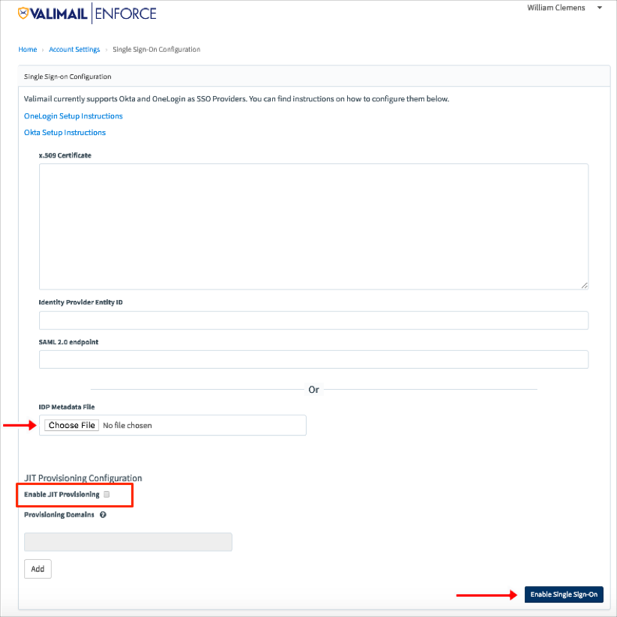
Task: Go to Home in the breadcrumb
Action: point(27,49)
